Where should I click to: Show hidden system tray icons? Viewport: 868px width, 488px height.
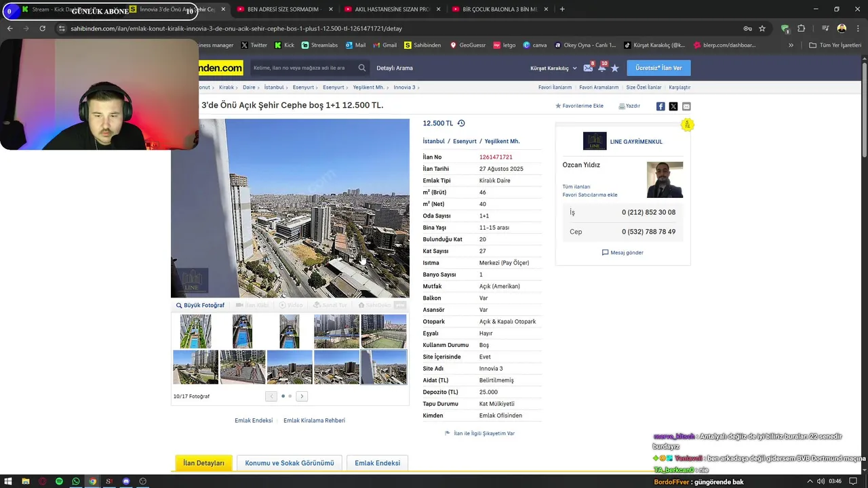click(810, 481)
